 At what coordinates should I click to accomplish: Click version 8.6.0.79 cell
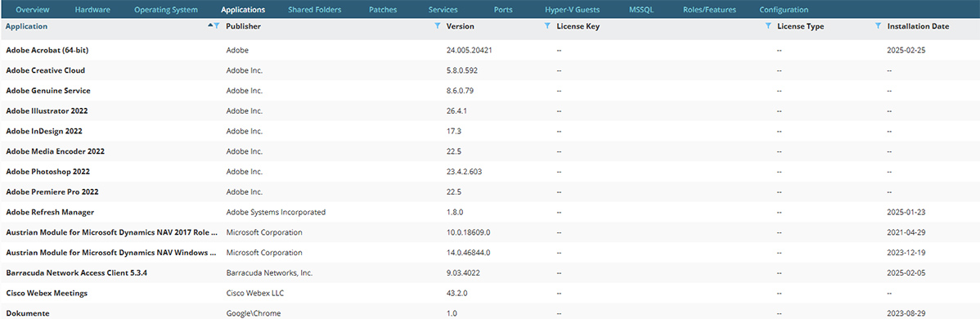click(x=460, y=91)
